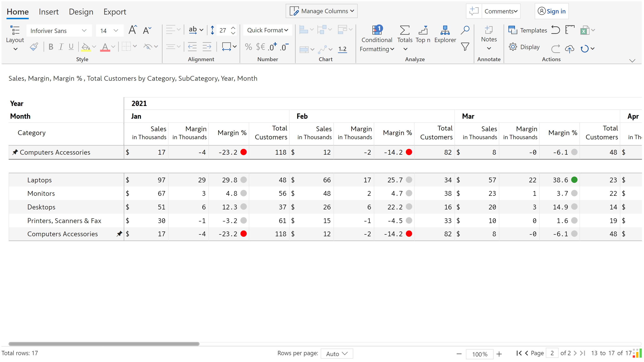
Task: Click the increase font size icon
Action: point(133,30)
